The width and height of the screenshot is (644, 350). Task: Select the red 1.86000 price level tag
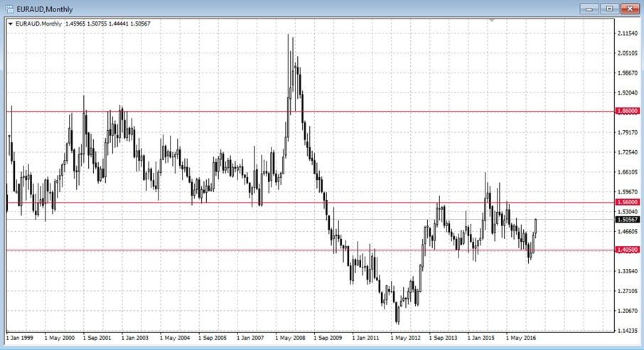(x=627, y=112)
